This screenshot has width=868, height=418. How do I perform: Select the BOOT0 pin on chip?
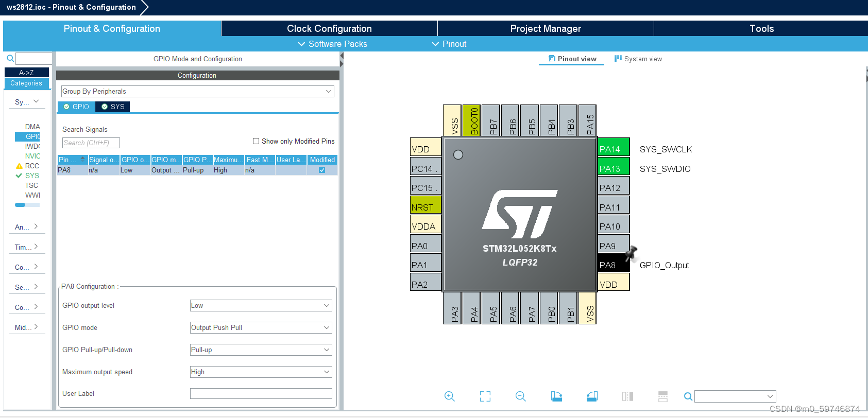click(471, 120)
